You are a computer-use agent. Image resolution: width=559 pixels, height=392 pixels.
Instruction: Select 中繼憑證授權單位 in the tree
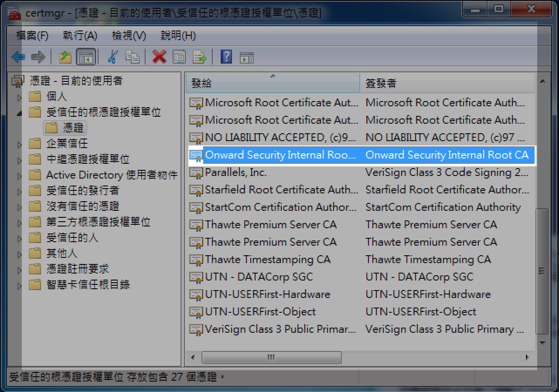[x=88, y=159]
